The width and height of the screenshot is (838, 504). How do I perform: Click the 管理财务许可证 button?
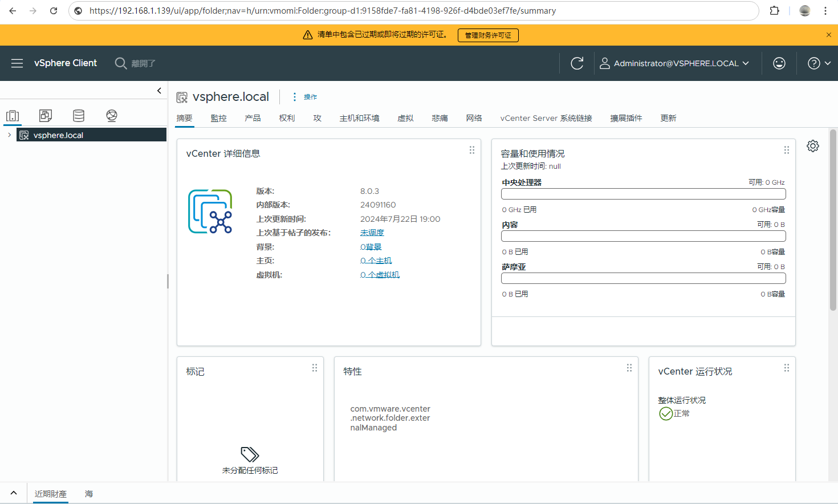pos(488,35)
